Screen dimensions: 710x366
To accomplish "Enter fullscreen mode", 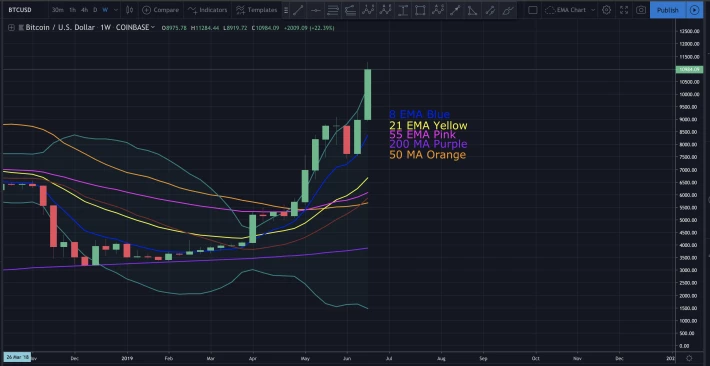I will (x=624, y=10).
